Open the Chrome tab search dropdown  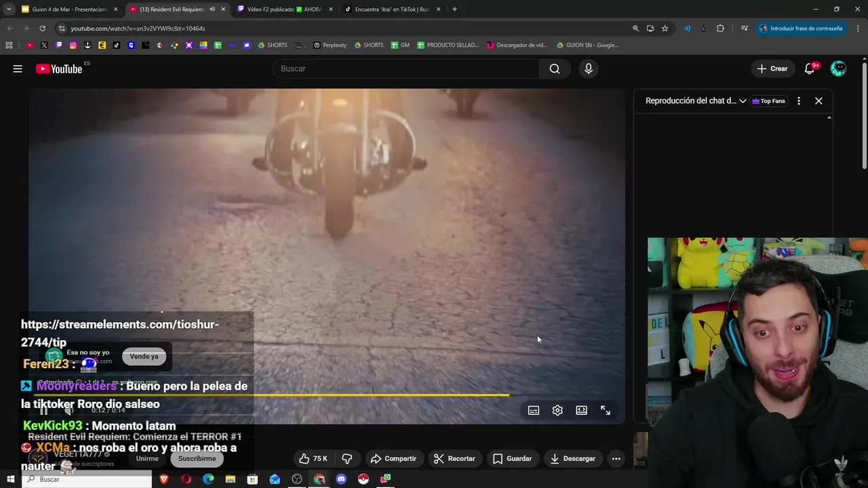click(x=9, y=9)
